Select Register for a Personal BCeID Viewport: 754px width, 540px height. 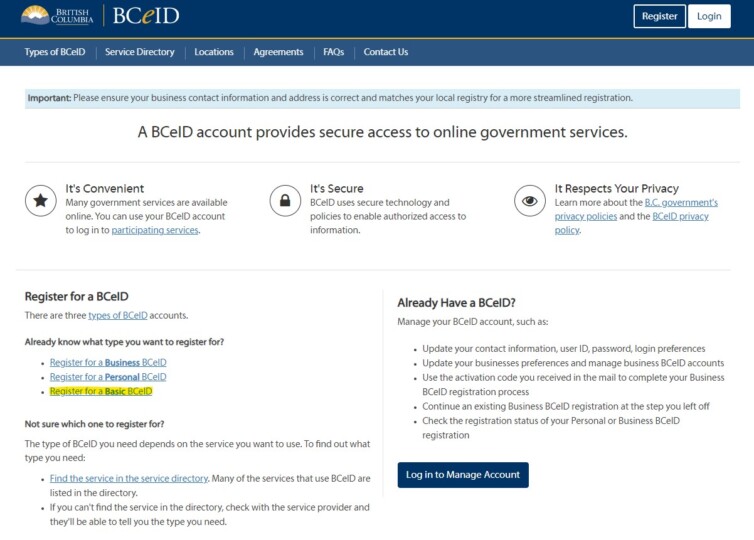(108, 377)
